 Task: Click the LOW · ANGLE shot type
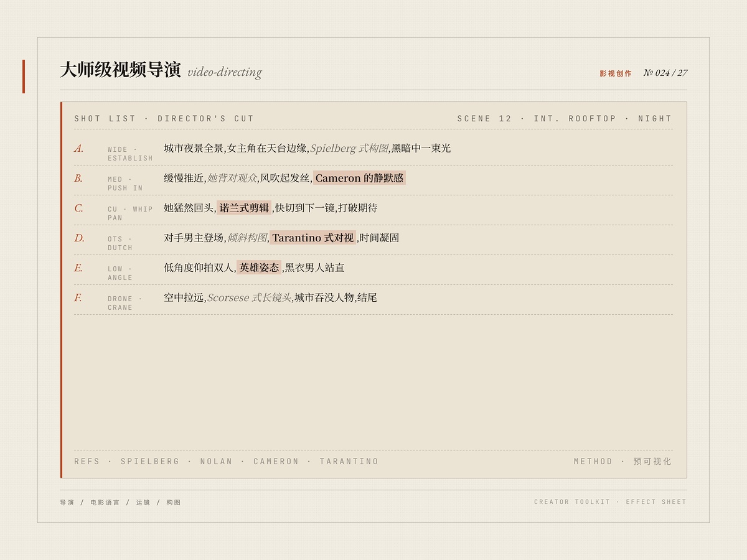pyautogui.click(x=120, y=273)
